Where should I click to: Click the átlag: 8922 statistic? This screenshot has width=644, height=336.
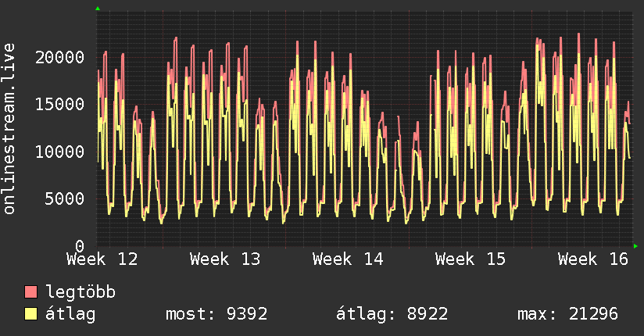[392, 314]
